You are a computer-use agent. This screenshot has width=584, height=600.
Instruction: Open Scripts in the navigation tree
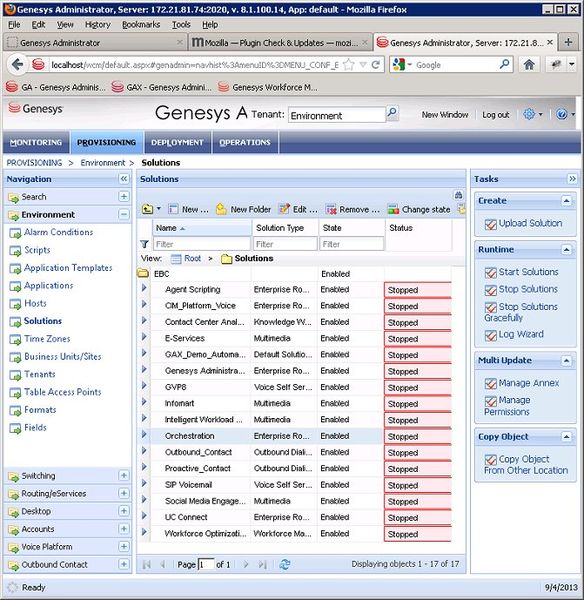pos(37,250)
